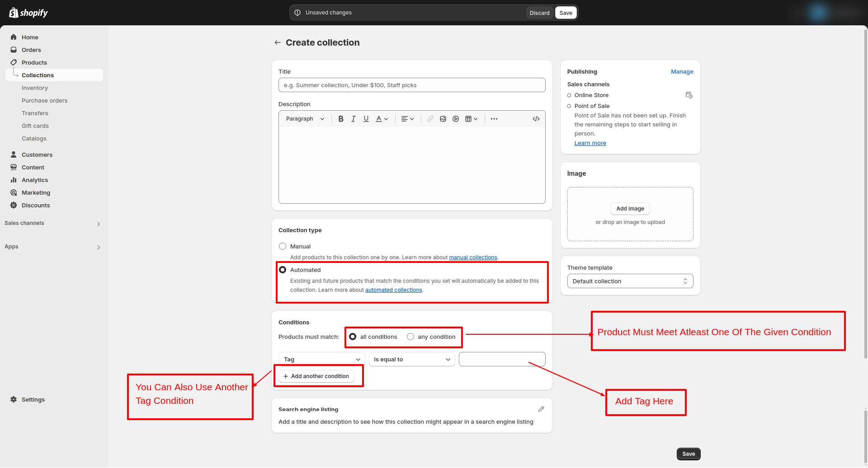Image resolution: width=868 pixels, height=468 pixels.
Task: Insert an image into the description
Action: 443,119
